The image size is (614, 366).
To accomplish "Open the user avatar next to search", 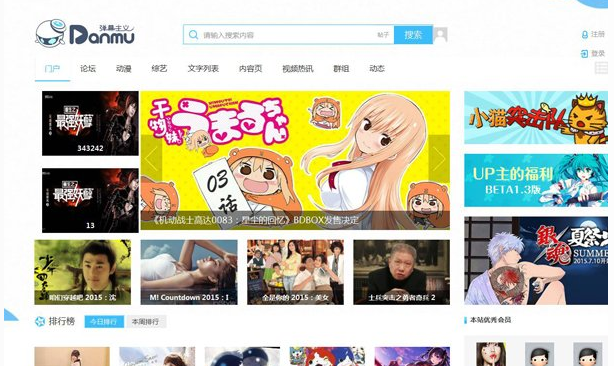I will [x=441, y=35].
